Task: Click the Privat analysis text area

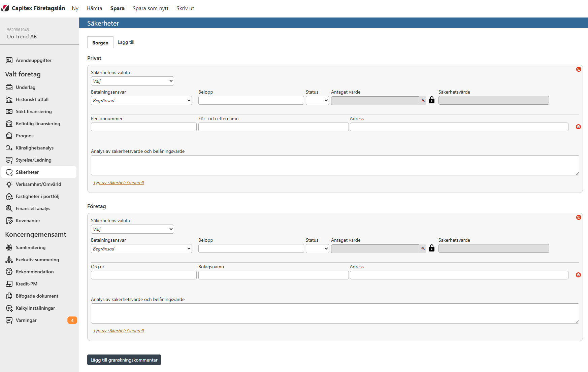Action: pyautogui.click(x=335, y=165)
